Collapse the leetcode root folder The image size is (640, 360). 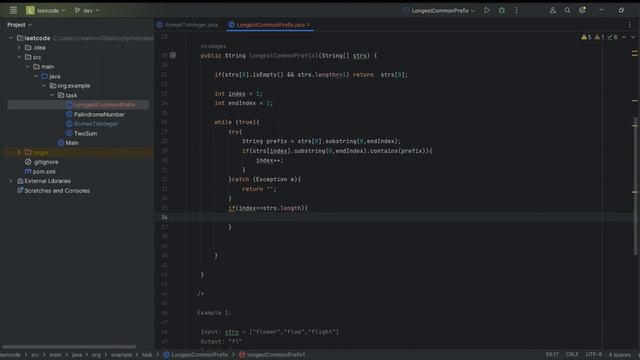click(x=11, y=38)
